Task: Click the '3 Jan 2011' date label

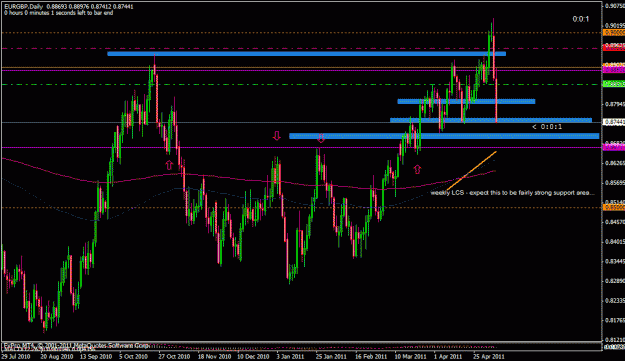Action: coord(290,357)
